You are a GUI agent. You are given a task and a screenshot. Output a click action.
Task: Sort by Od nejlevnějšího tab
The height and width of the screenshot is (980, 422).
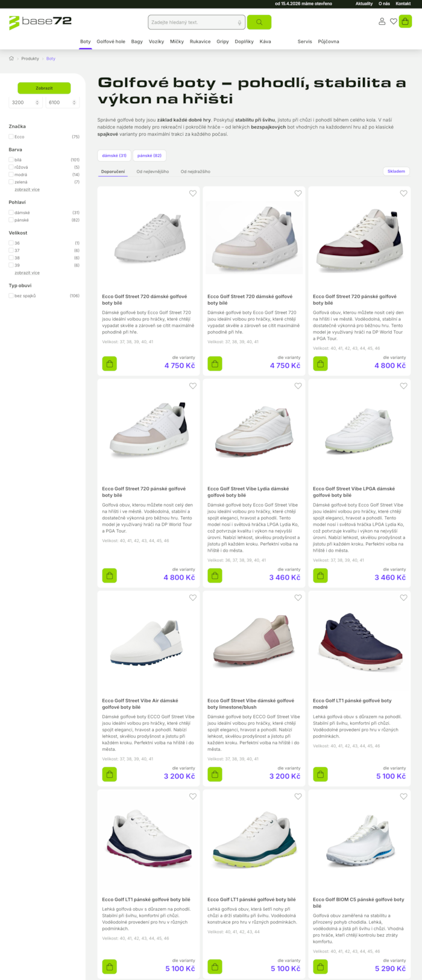(x=153, y=171)
